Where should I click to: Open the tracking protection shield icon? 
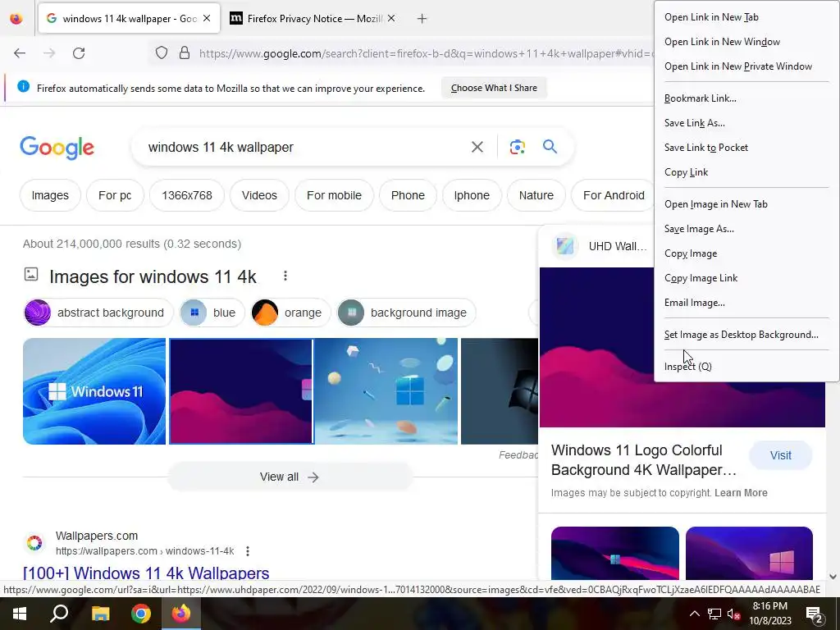click(162, 53)
